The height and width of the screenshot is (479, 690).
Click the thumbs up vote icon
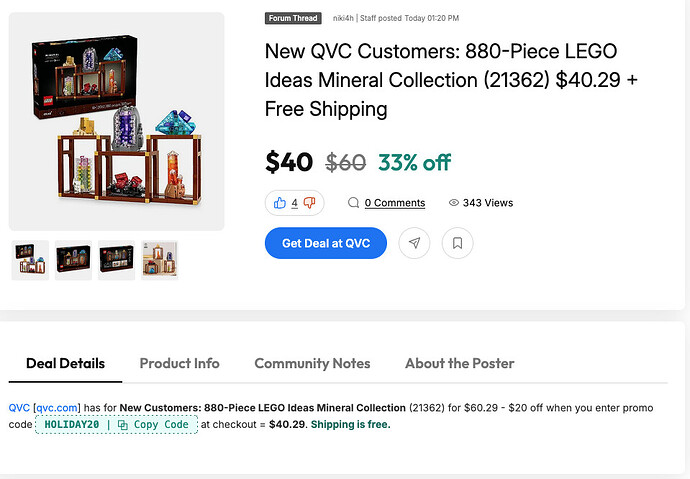[280, 203]
